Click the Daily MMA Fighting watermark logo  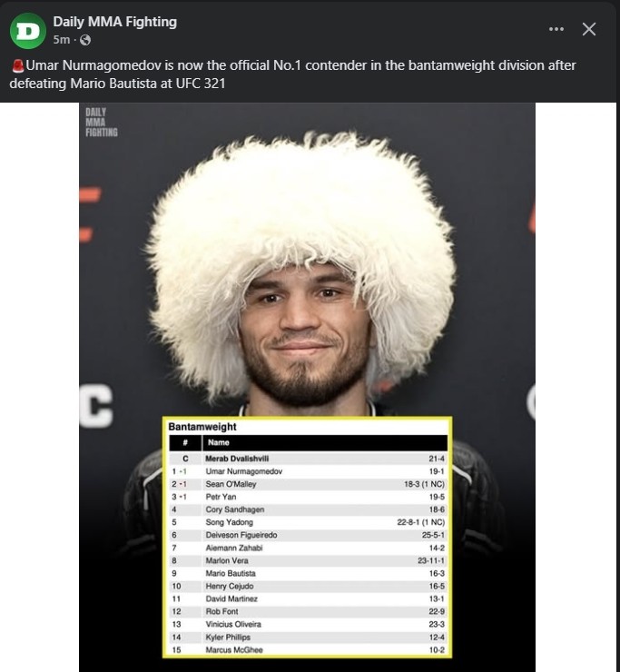click(x=101, y=123)
